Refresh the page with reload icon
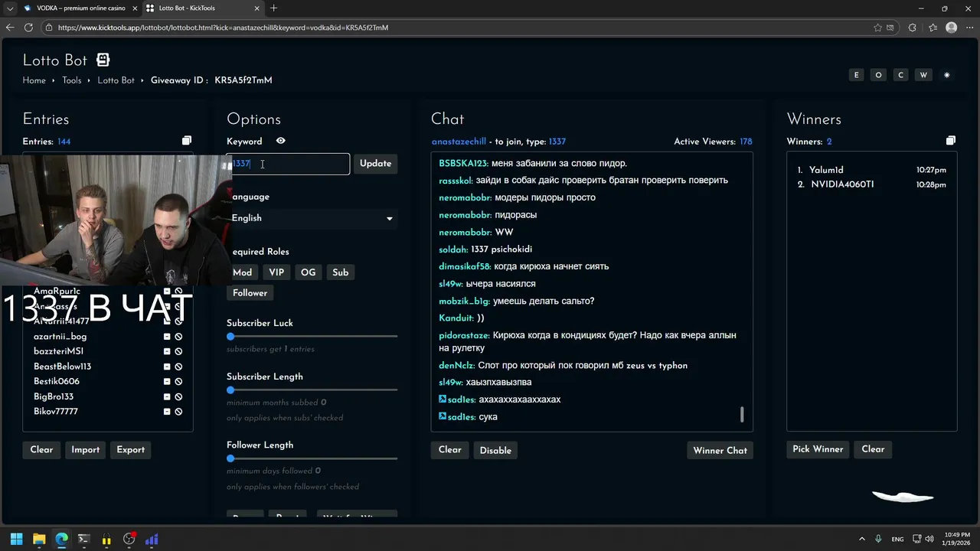Viewport: 980px width, 551px height. (28, 28)
